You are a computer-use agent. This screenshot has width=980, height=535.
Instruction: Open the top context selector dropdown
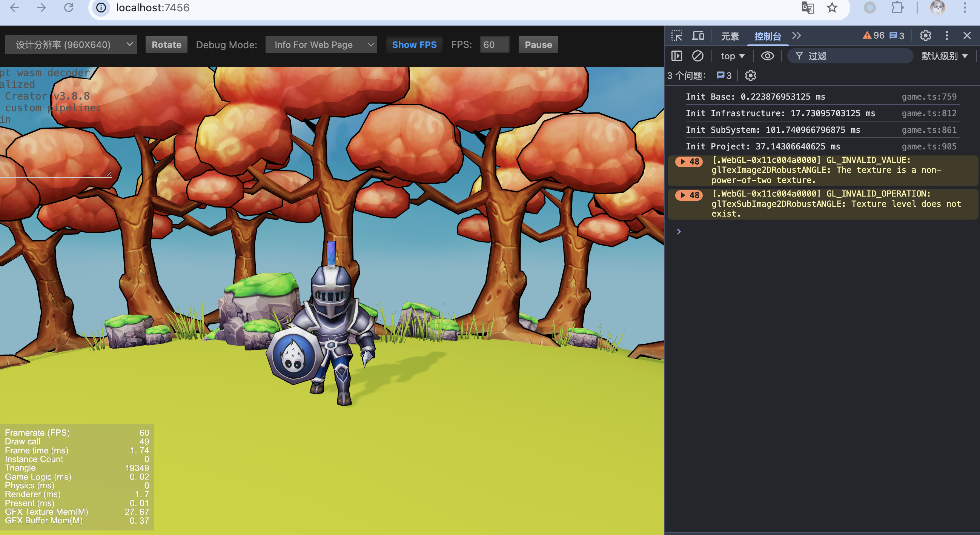point(732,56)
